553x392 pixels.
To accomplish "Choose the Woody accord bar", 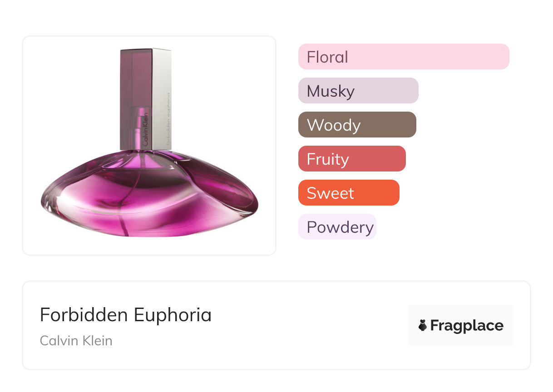I will 357,125.
